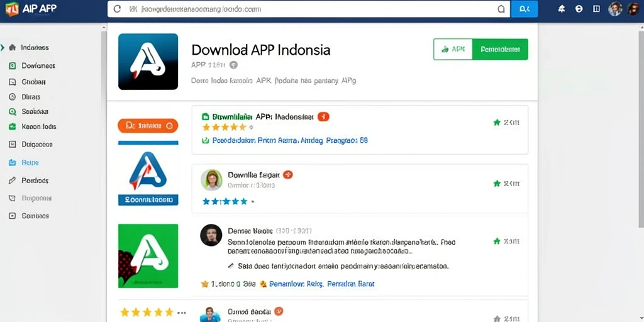The image size is (644, 322).
Task: Open the three-dot menu after bottom stars
Action: click(x=182, y=313)
